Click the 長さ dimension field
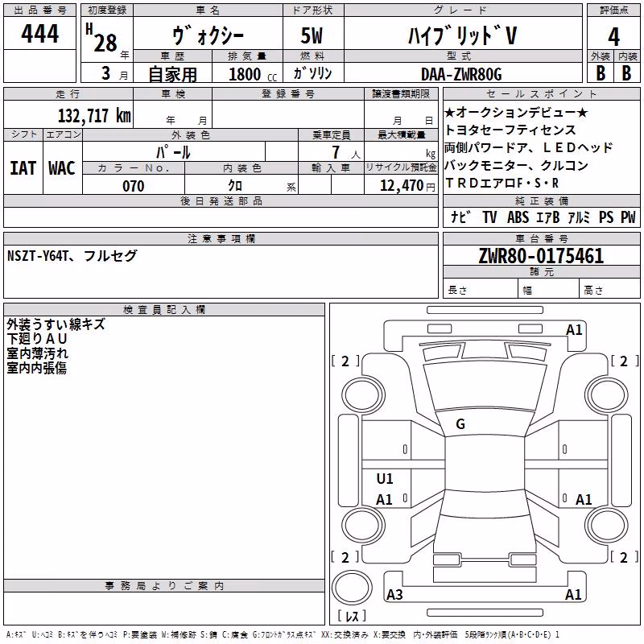The image size is (644, 644). (x=480, y=289)
